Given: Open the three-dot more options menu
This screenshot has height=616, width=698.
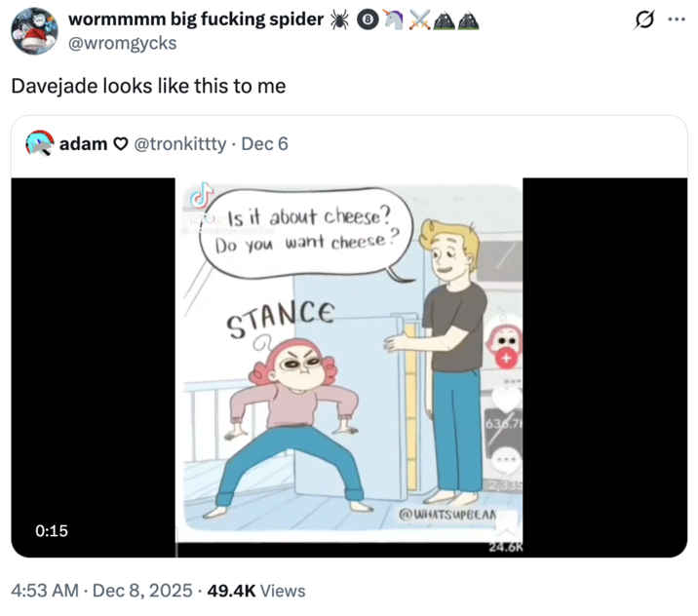Looking at the screenshot, I should tap(675, 20).
